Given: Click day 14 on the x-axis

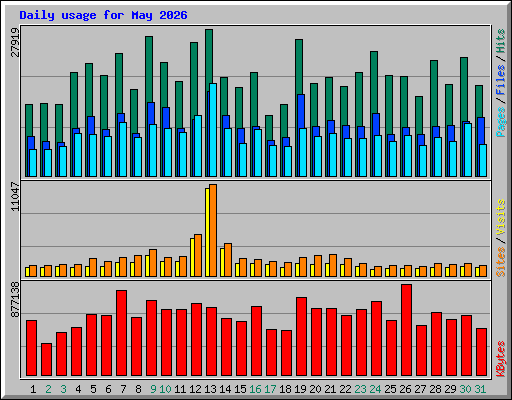Looking at the screenshot, I should point(225,389).
